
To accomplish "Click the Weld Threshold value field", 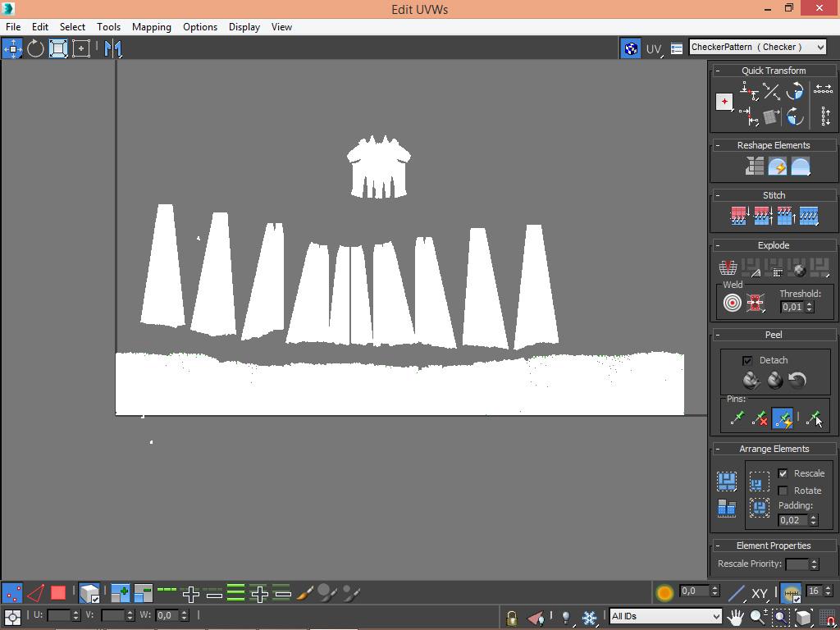I will [791, 307].
